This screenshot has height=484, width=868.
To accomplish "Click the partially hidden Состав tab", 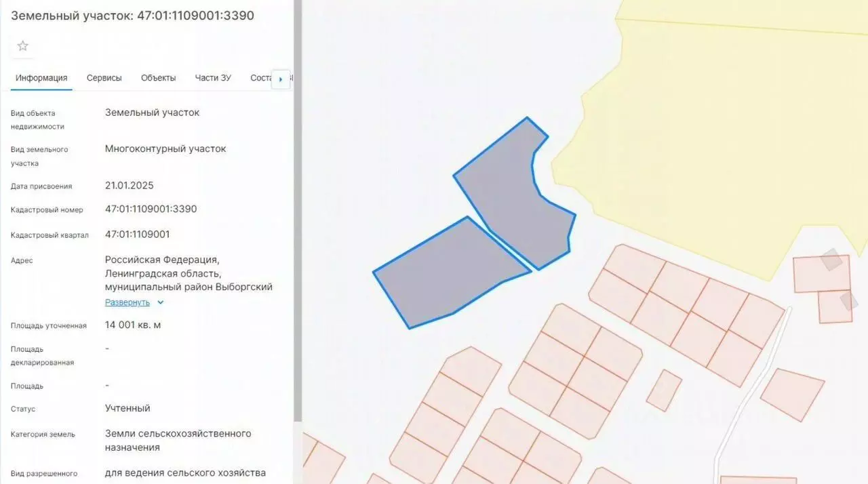I will point(261,78).
